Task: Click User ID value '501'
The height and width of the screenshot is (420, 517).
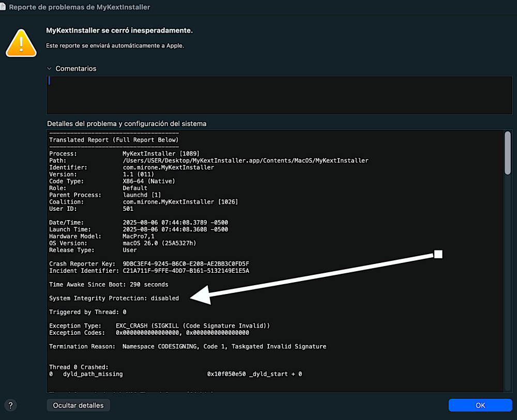Action: coord(128,209)
